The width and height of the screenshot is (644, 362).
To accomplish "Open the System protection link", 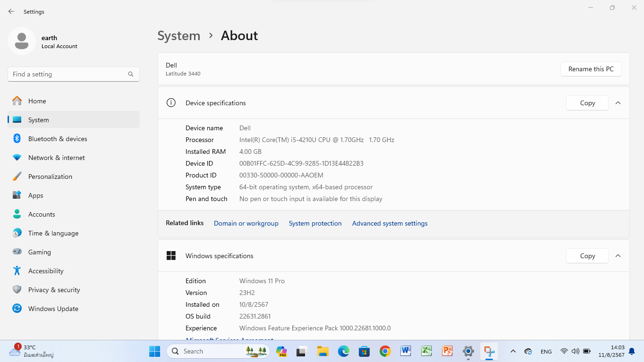I will tap(315, 223).
